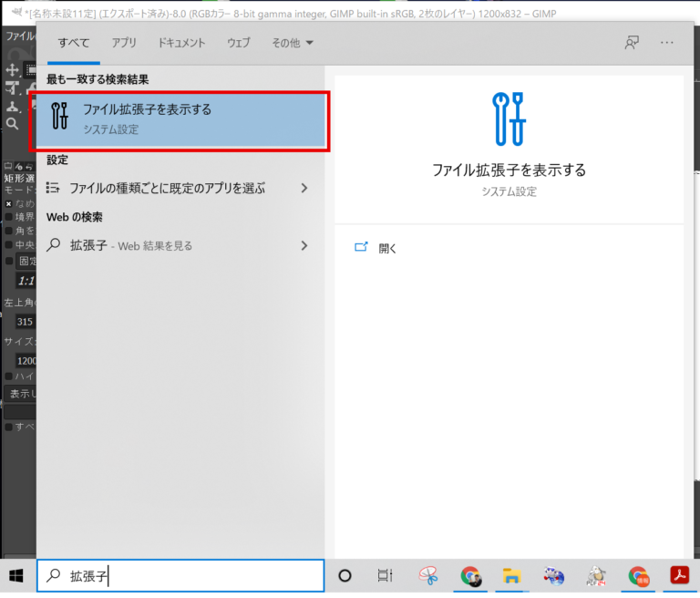Open the GIMP 固定 aspect ratio dropdown
This screenshot has width=700, height=598.
(26, 261)
